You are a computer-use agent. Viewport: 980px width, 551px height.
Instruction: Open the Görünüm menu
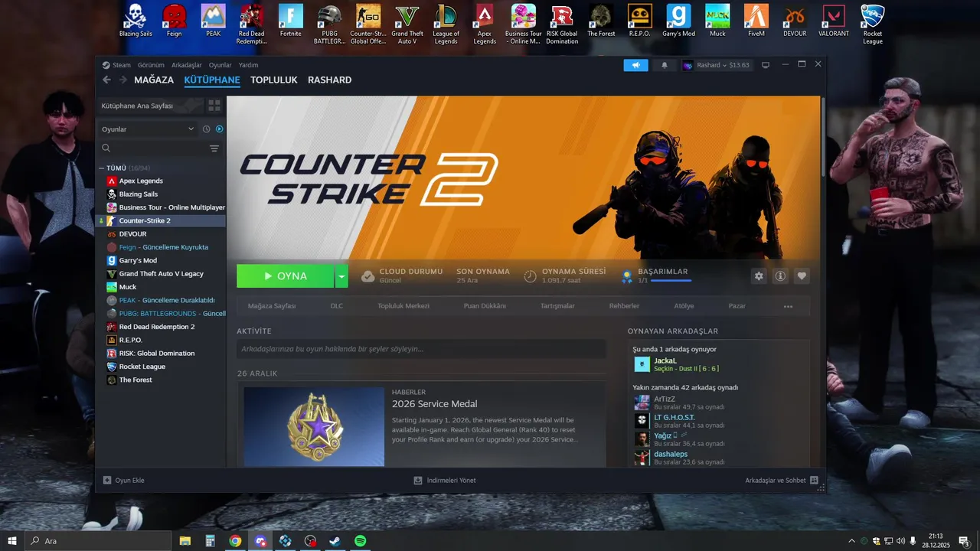coord(151,65)
